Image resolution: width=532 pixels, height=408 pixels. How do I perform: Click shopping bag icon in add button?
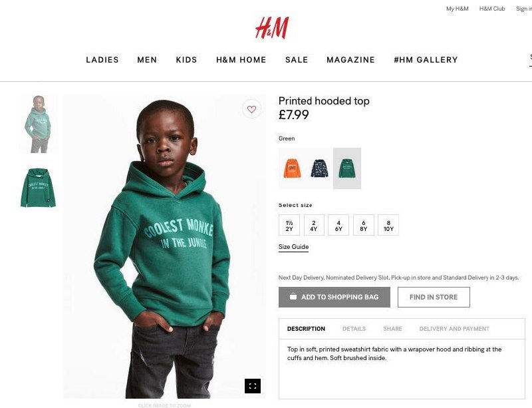coord(293,297)
